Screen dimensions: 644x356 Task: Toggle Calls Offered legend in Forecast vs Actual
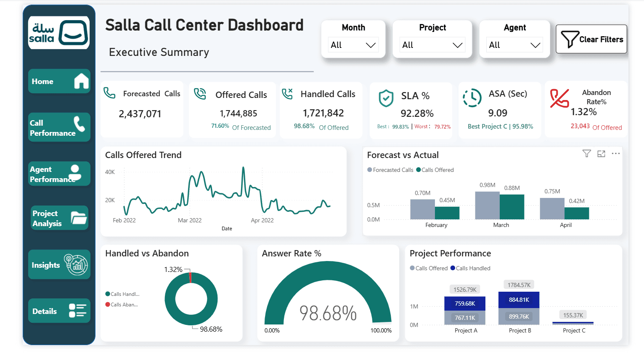point(435,170)
